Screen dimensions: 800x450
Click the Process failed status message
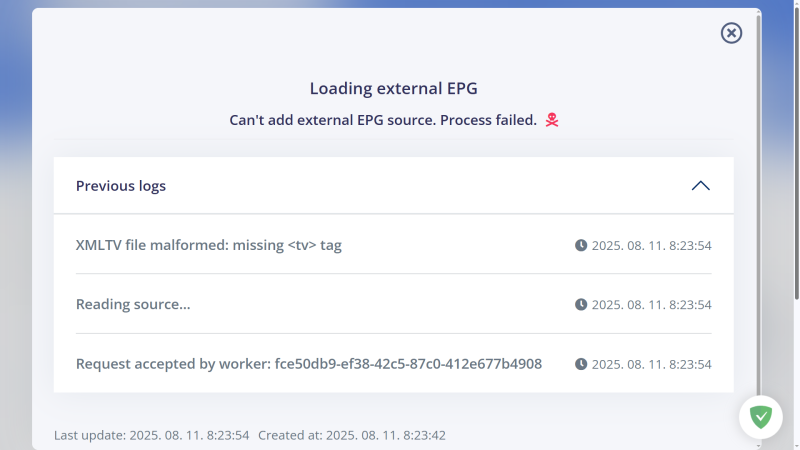[383, 120]
